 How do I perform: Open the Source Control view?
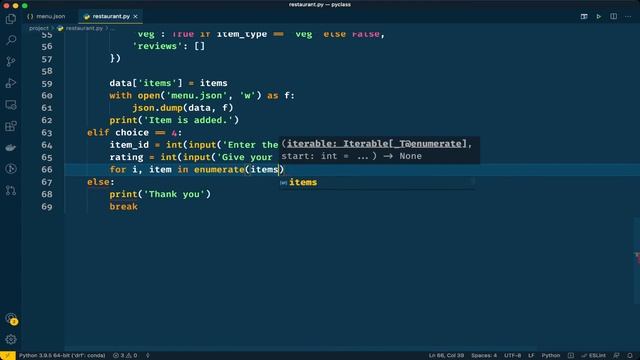(11, 62)
